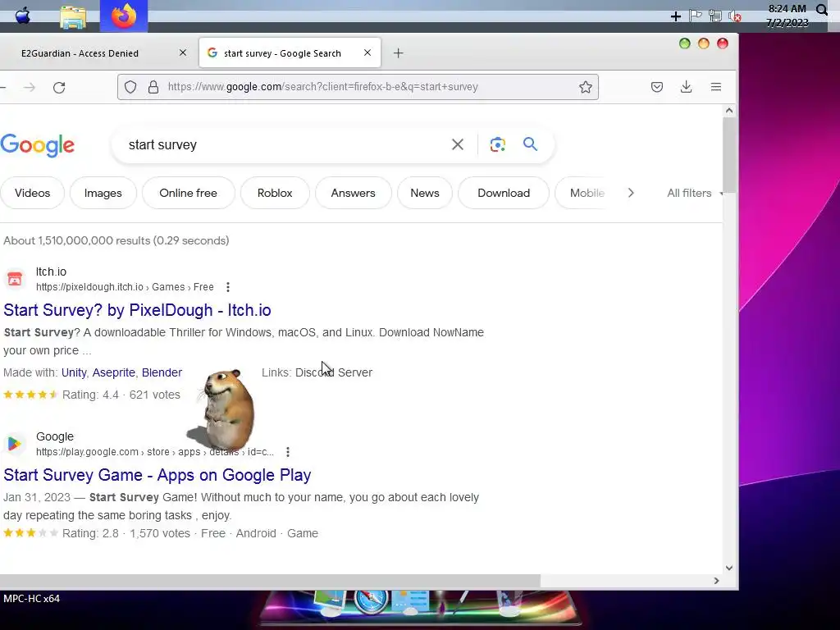Image resolution: width=840 pixels, height=630 pixels.
Task: Click the Google Play favicon
Action: [15, 444]
